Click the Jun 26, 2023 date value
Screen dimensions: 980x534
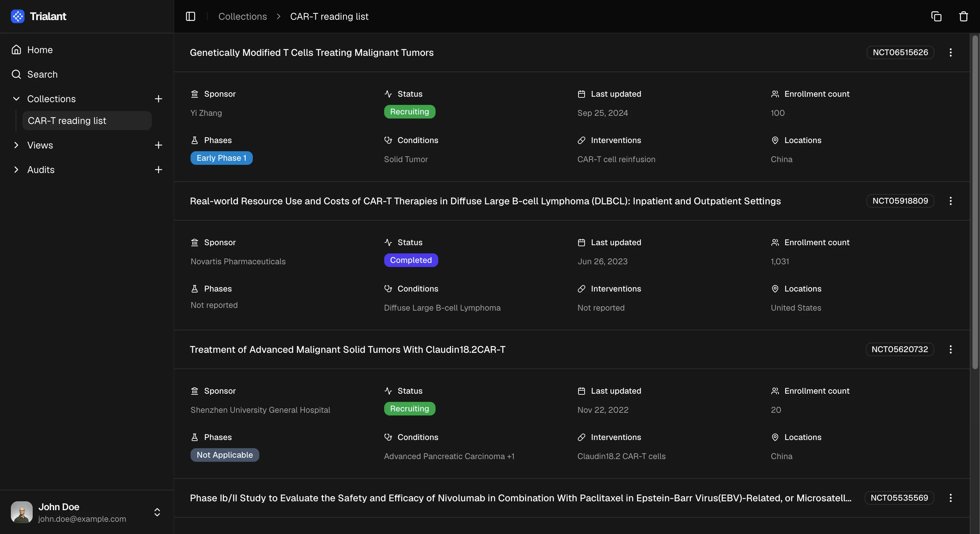602,262
